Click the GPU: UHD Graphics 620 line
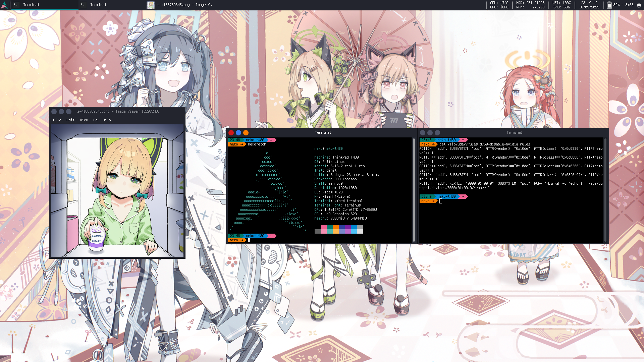The height and width of the screenshot is (362, 644). click(335, 214)
